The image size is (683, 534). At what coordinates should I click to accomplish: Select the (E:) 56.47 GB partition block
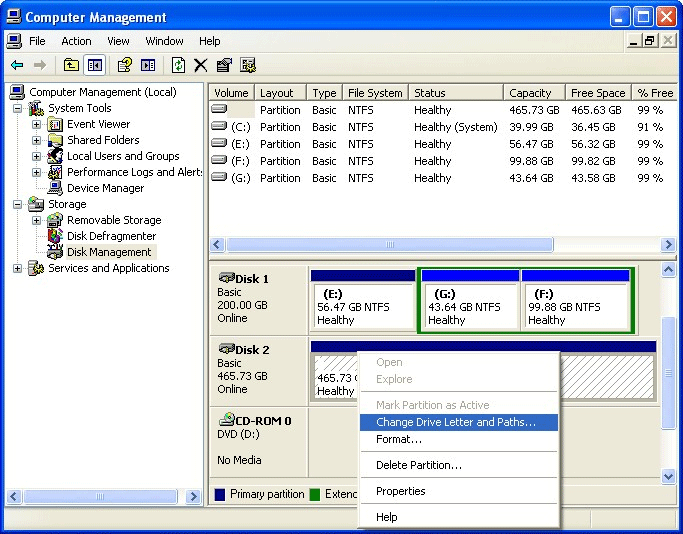point(363,300)
